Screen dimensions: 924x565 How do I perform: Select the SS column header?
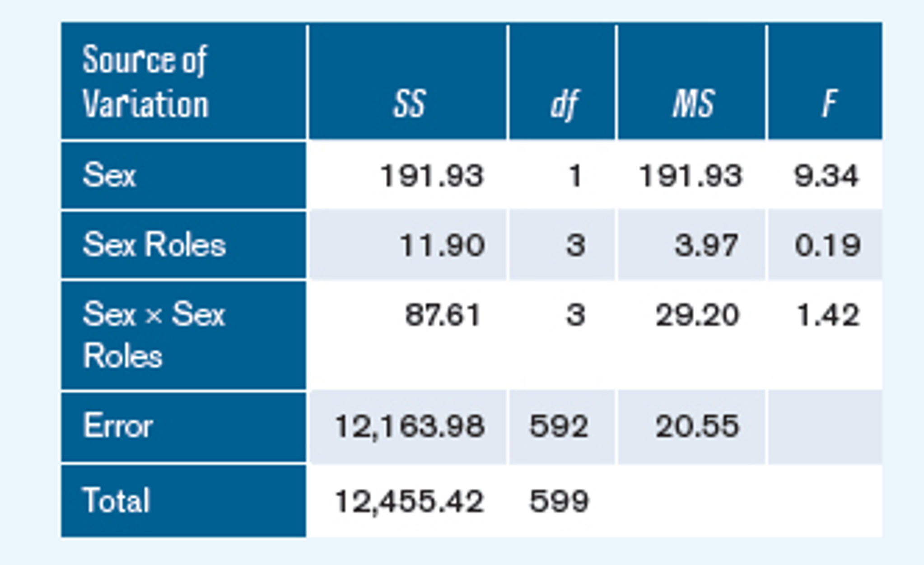[409, 103]
